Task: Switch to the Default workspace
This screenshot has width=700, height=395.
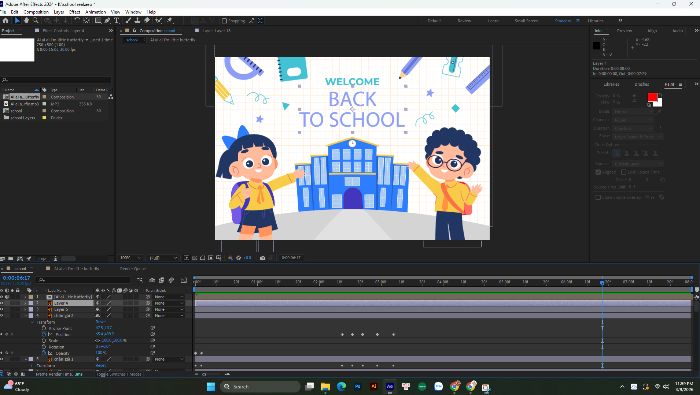Action: point(434,21)
